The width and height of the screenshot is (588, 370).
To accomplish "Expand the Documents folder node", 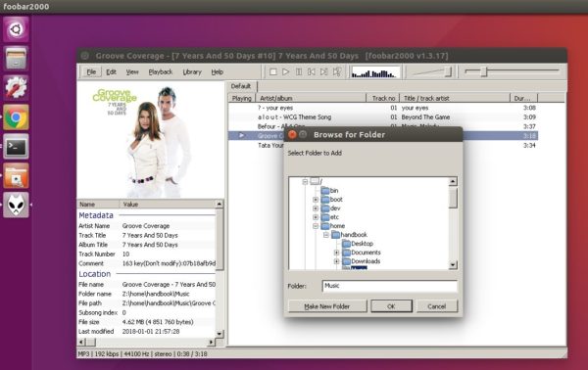I will point(336,253).
